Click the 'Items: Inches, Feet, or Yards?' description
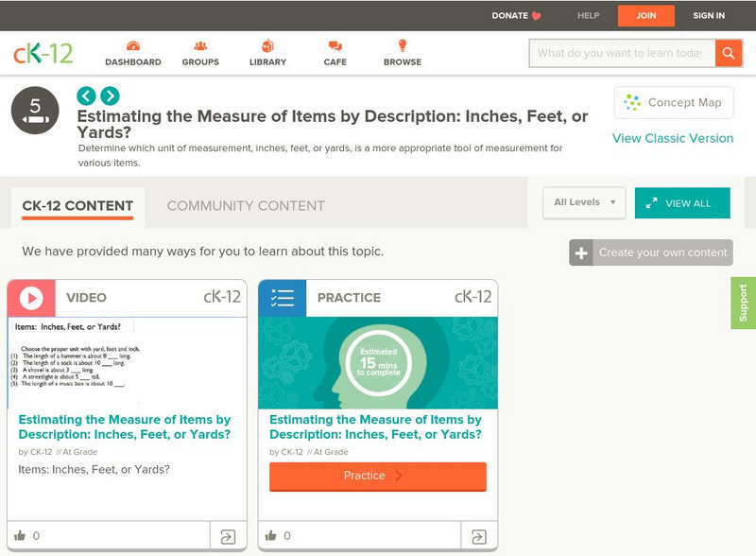The width and height of the screenshot is (756, 556). (94, 470)
